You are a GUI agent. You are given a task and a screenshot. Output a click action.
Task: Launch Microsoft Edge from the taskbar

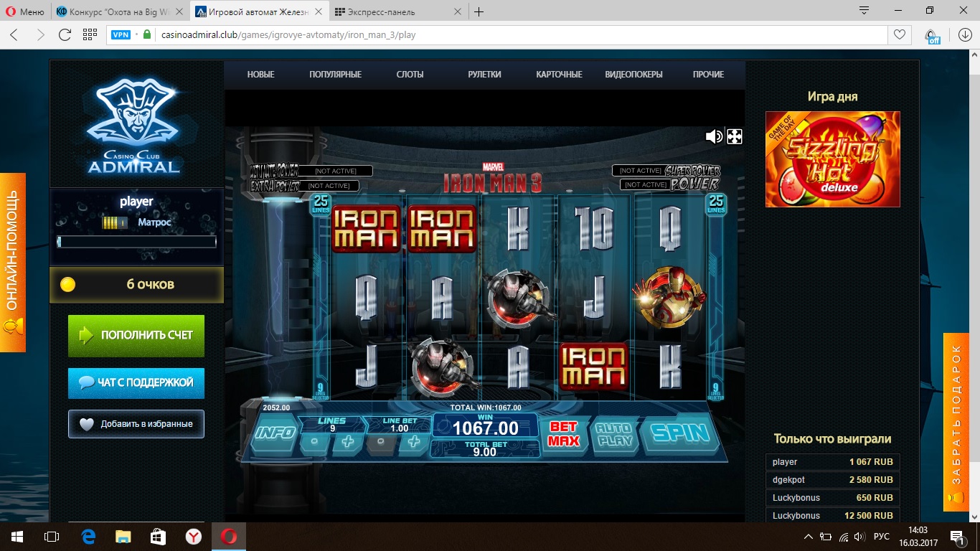pos(88,537)
